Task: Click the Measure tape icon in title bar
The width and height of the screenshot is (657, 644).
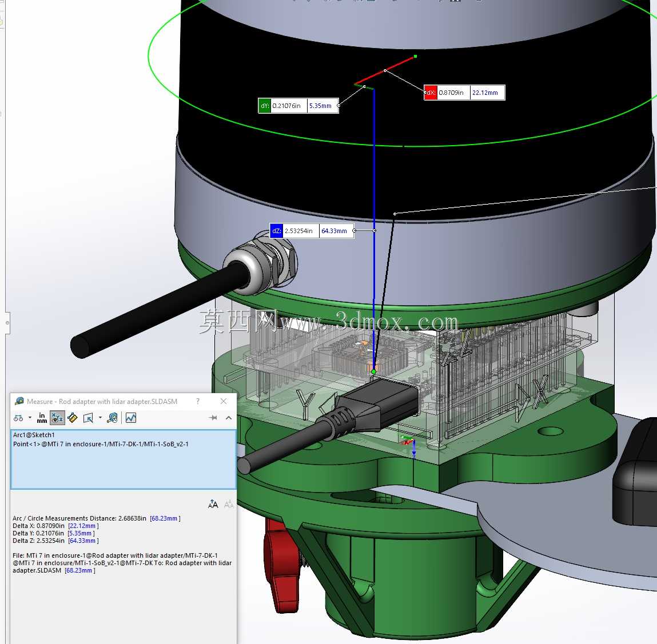Action: tap(19, 401)
